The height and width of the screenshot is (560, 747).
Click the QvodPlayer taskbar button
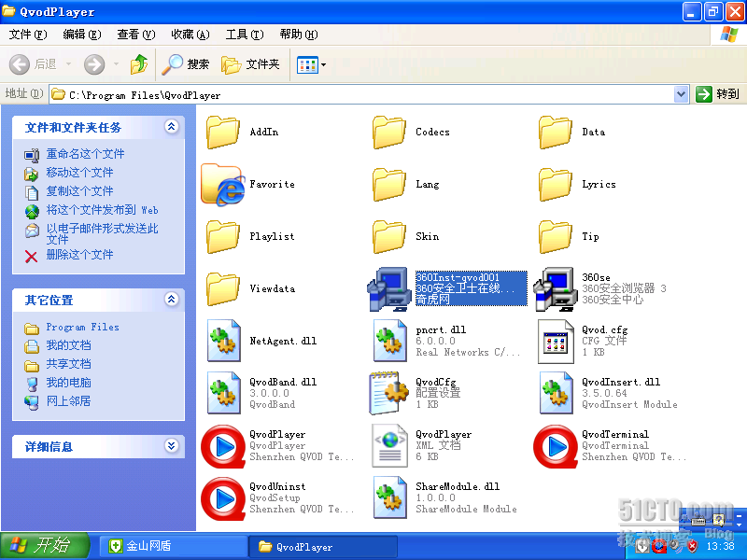(x=323, y=547)
